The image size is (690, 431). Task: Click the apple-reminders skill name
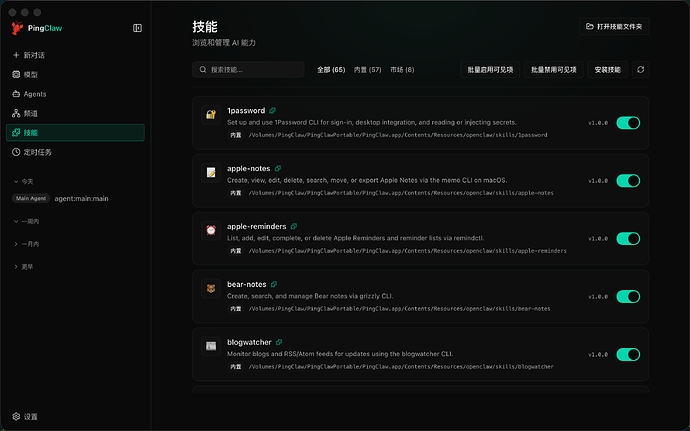point(257,226)
